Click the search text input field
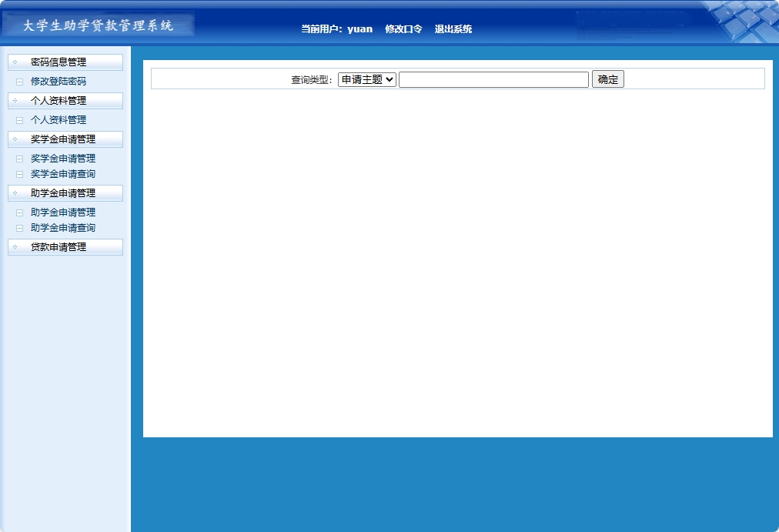The image size is (779, 532). [493, 79]
